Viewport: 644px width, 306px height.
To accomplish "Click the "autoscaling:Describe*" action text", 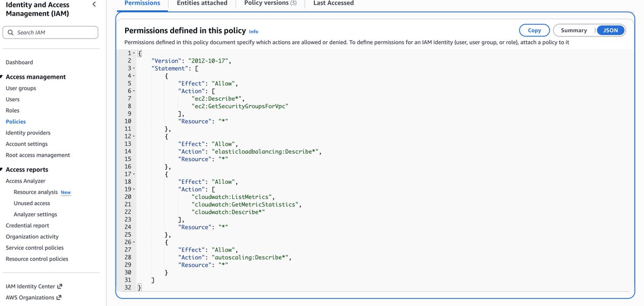I will (x=251, y=257).
